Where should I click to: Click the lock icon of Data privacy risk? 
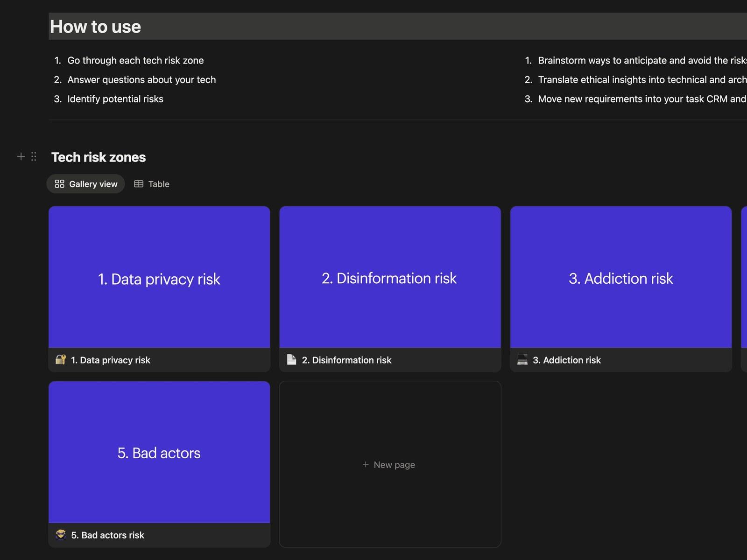pyautogui.click(x=61, y=359)
